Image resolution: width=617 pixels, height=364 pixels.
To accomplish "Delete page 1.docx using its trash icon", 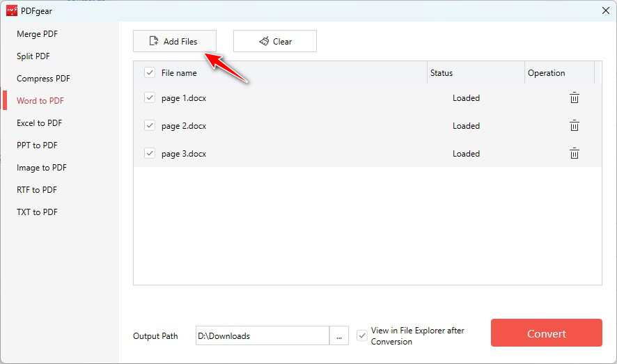I will [x=574, y=97].
